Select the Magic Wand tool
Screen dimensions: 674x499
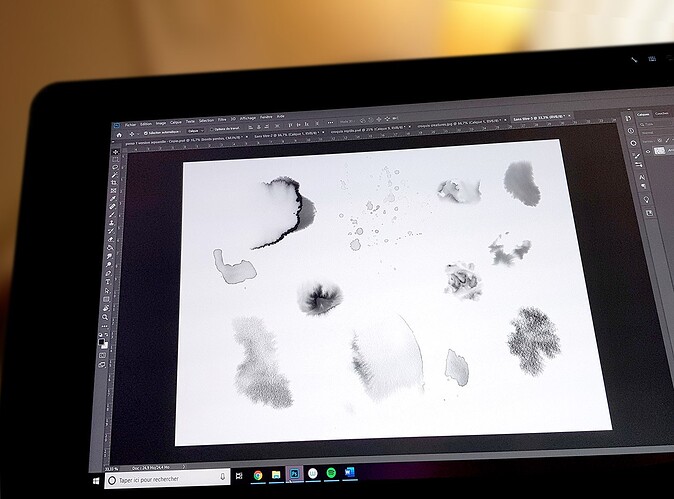point(114,174)
